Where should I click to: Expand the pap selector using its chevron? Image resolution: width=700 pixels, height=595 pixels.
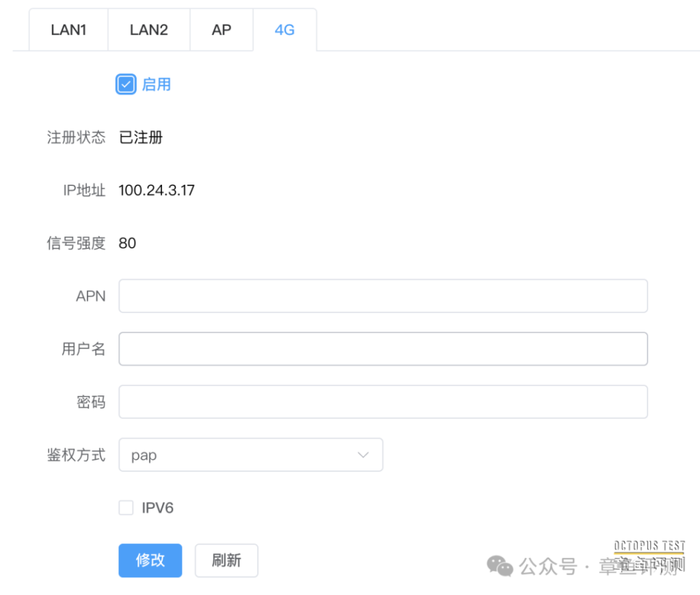click(x=363, y=454)
